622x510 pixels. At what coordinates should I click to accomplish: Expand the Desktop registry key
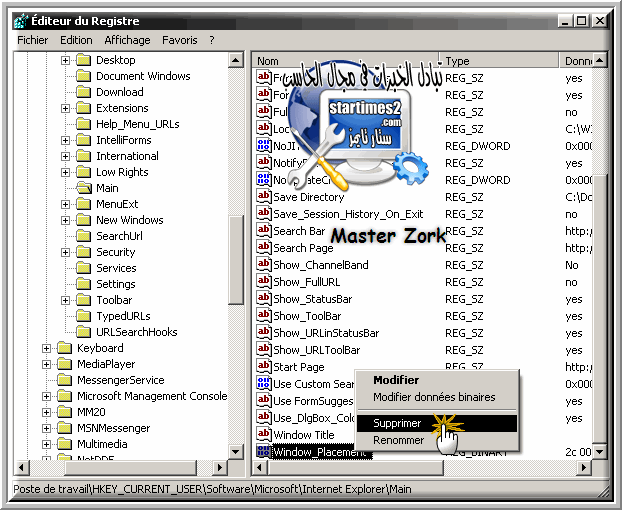pos(65,60)
